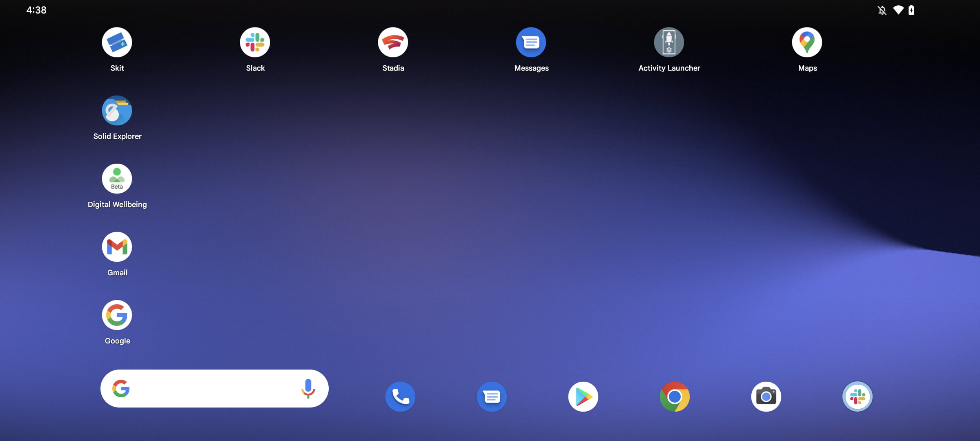This screenshot has width=980, height=441.
Task: Launch Stadia from the home screen
Action: click(393, 42)
